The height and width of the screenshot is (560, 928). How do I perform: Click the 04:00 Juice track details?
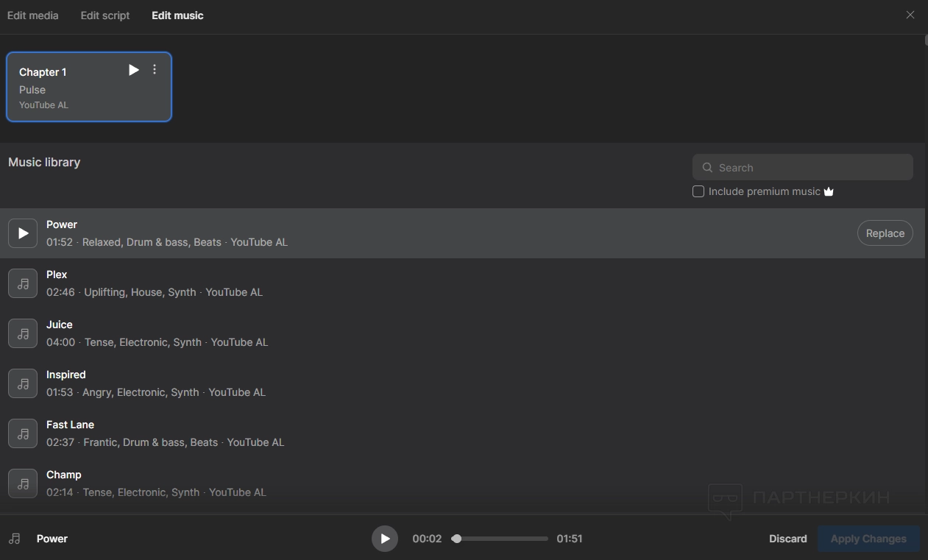157,342
